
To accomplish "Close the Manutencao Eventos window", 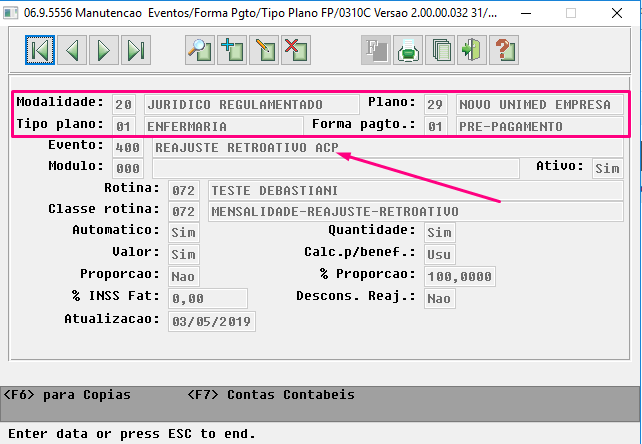I will click(617, 13).
